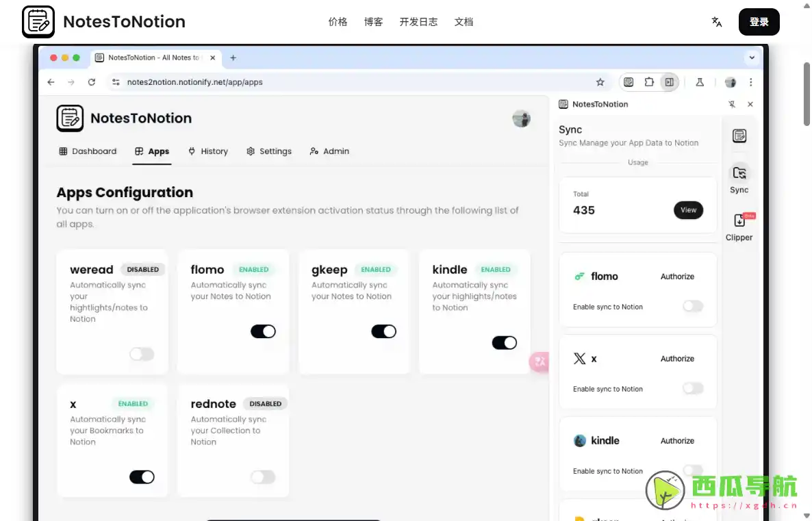Toggle x Enable sync to Notion
Screen dimensions: 812x521
693,388
